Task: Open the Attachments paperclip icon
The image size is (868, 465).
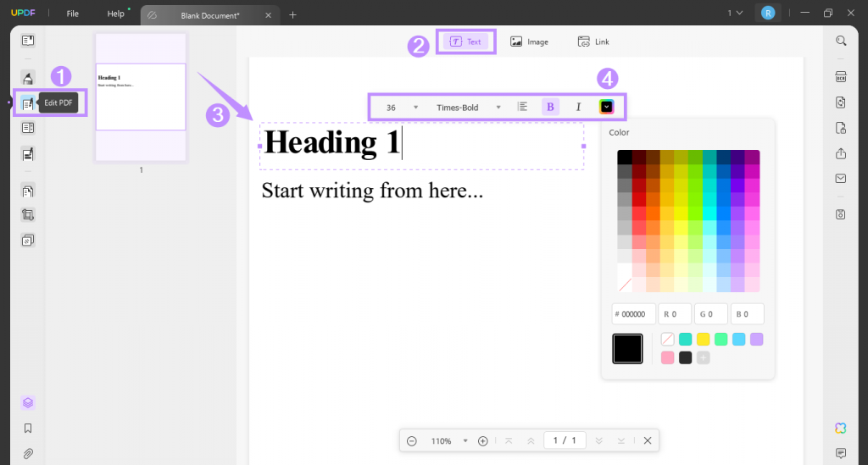Action: coord(28,453)
